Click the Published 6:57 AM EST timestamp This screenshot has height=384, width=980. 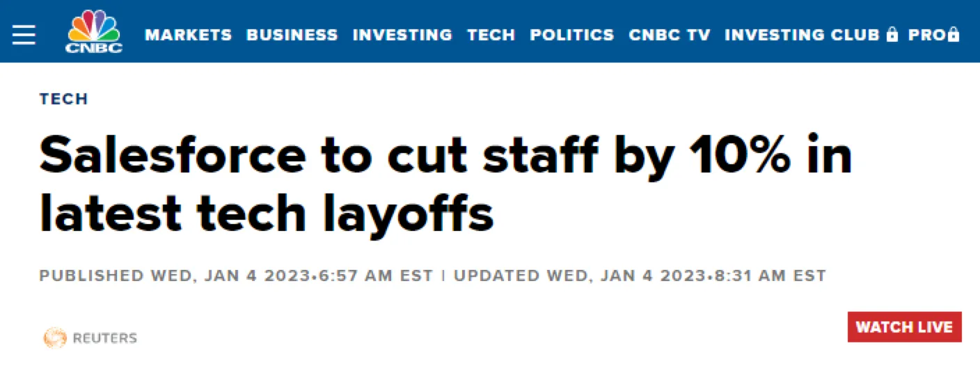point(235,275)
